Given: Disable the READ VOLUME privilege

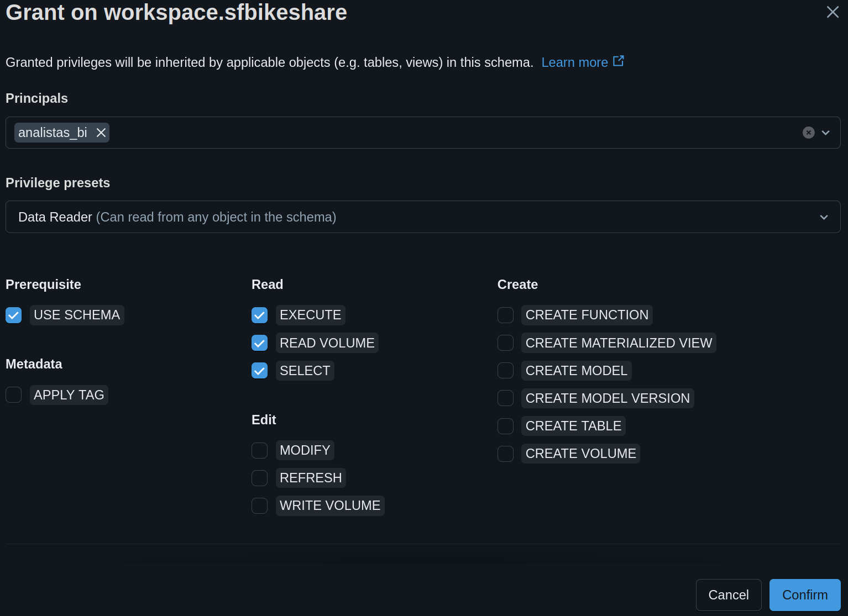Looking at the screenshot, I should pos(259,343).
